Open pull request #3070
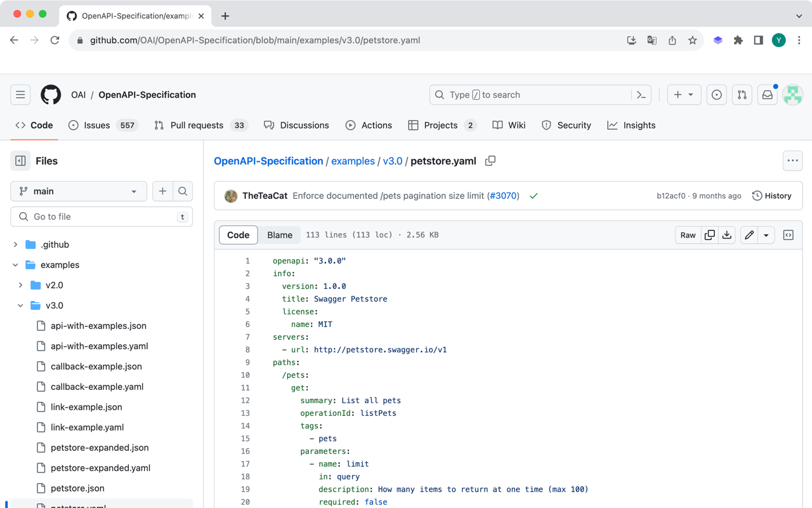 point(503,196)
